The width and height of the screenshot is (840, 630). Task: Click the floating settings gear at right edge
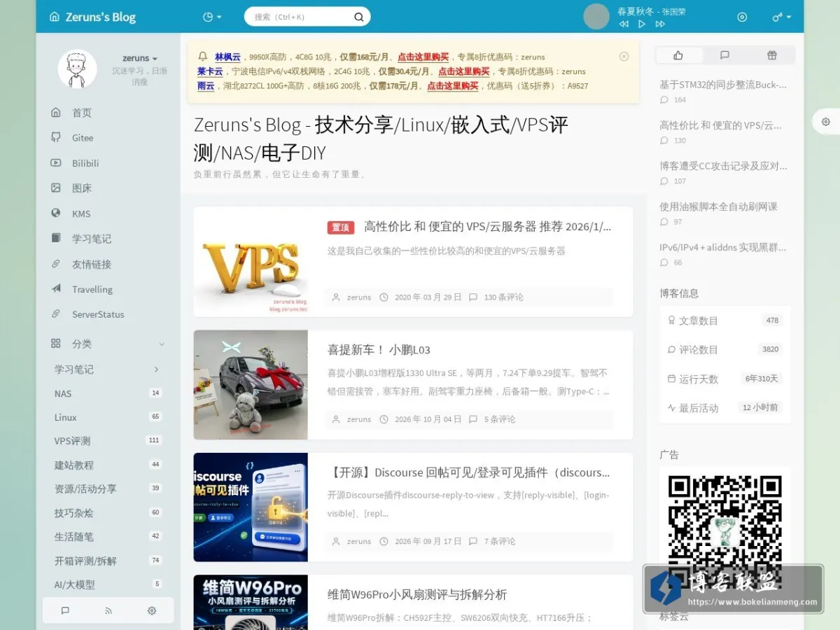[x=826, y=122]
